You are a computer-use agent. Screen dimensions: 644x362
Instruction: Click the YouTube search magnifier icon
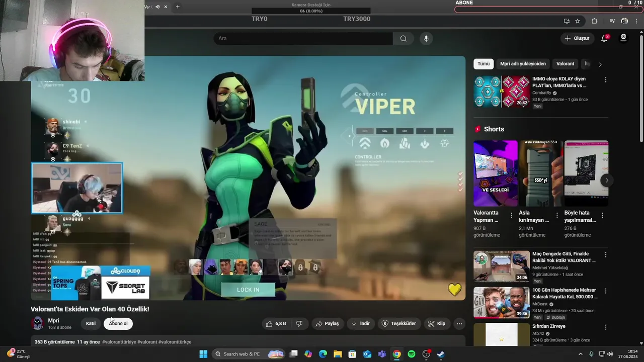click(x=403, y=38)
